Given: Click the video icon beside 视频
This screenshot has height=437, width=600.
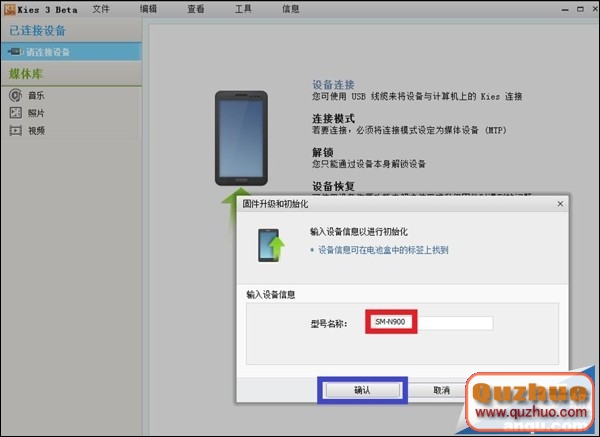Looking at the screenshot, I should pos(15,130).
